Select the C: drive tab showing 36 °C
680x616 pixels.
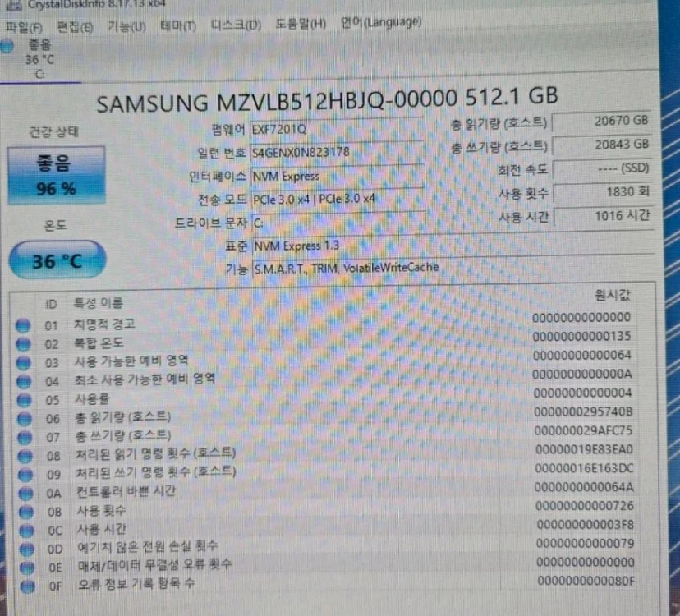(x=40, y=59)
